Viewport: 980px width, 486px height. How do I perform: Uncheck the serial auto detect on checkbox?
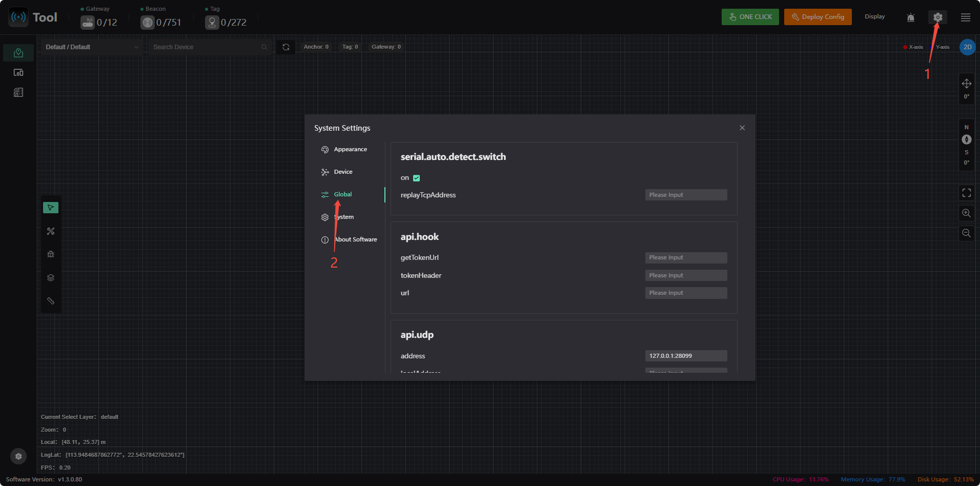[416, 178]
